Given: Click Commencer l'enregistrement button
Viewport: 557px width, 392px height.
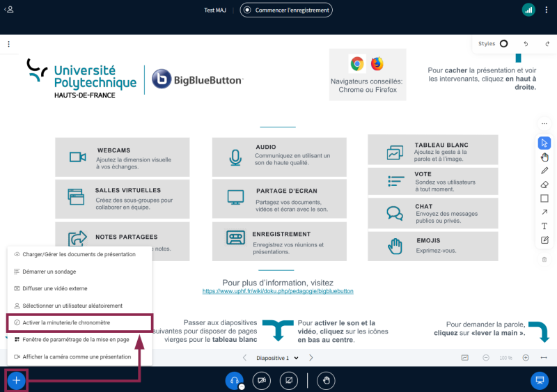Looking at the screenshot, I should (286, 10).
